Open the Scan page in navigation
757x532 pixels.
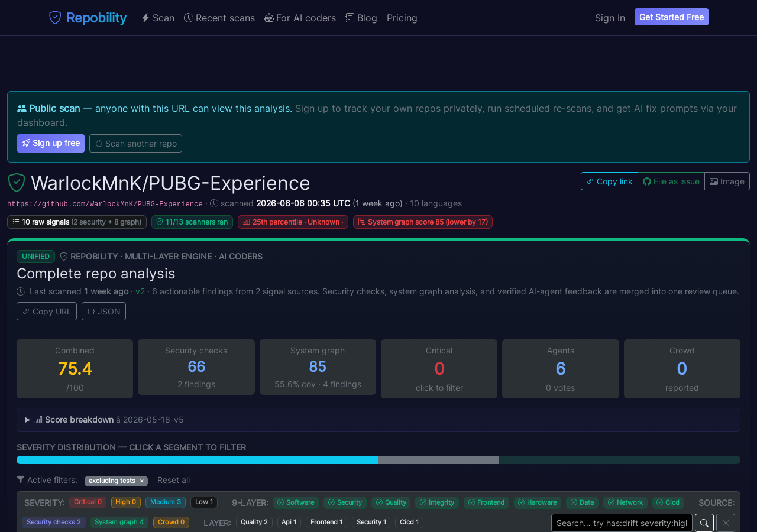(158, 18)
